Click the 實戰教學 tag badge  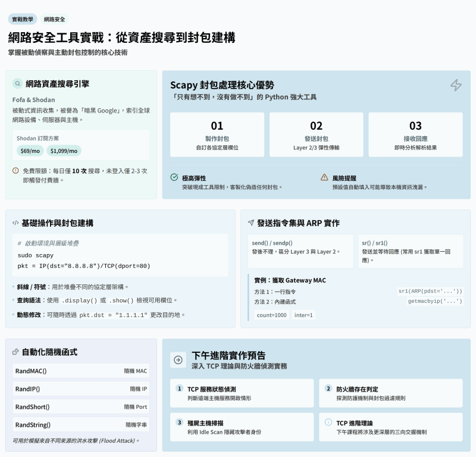[23, 19]
